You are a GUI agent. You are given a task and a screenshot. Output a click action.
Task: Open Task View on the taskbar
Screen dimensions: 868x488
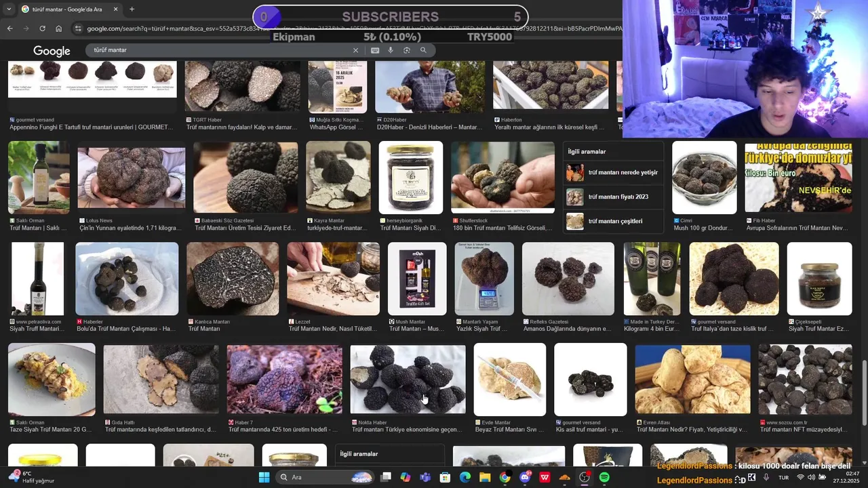click(x=386, y=477)
